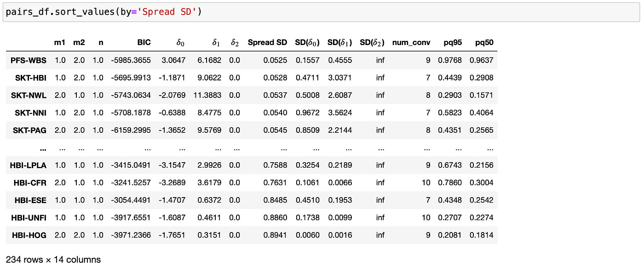Click the HBI-HOG row label
This screenshot has width=644, height=272.
pos(30,235)
